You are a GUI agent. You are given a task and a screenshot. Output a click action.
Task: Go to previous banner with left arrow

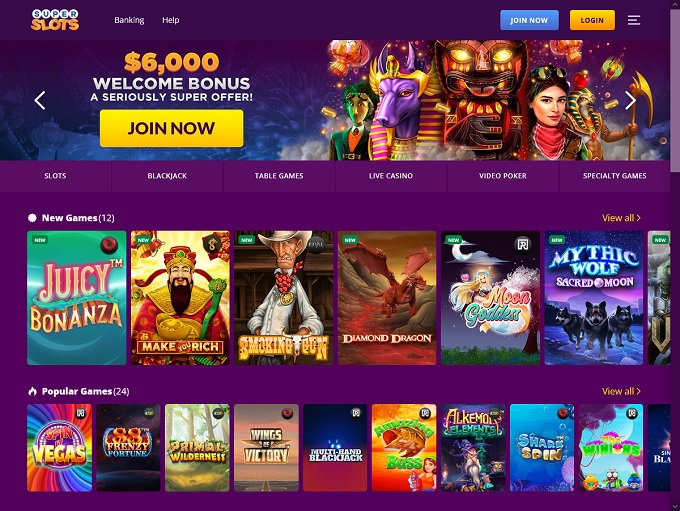coord(40,101)
